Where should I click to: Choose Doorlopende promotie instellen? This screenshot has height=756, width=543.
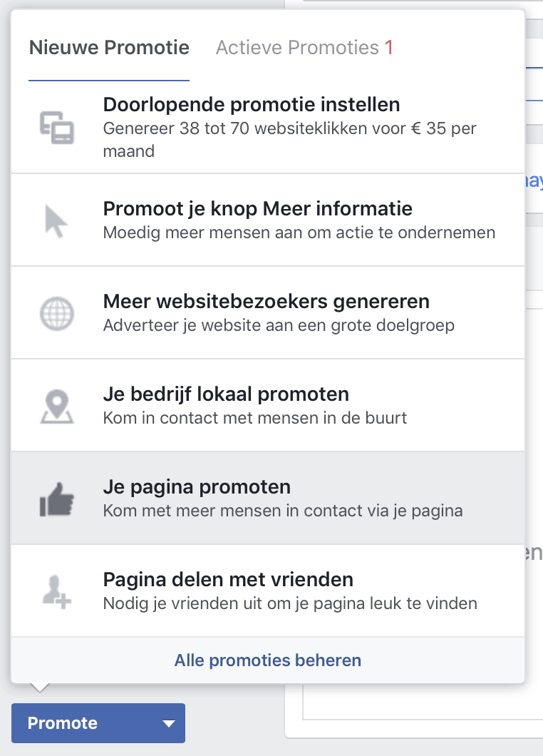point(268,128)
